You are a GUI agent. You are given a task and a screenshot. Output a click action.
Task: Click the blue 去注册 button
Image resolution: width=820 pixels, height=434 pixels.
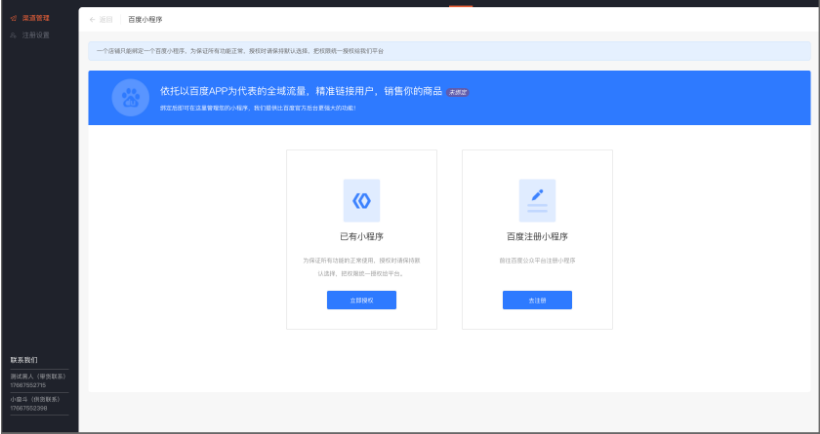[x=537, y=300]
